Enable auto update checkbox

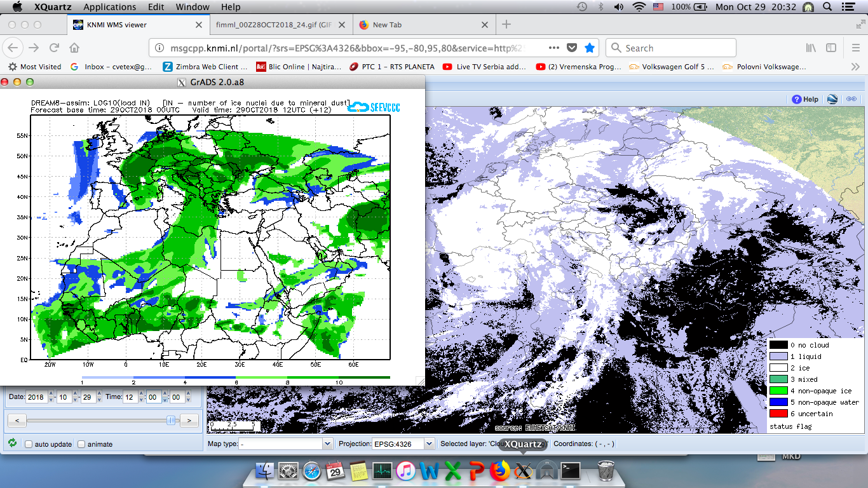(x=29, y=444)
